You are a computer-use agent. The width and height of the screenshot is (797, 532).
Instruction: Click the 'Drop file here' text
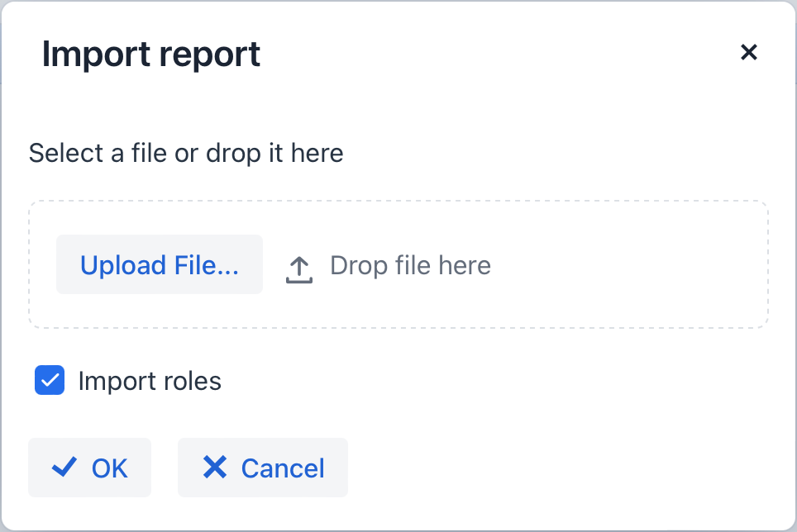coord(410,265)
